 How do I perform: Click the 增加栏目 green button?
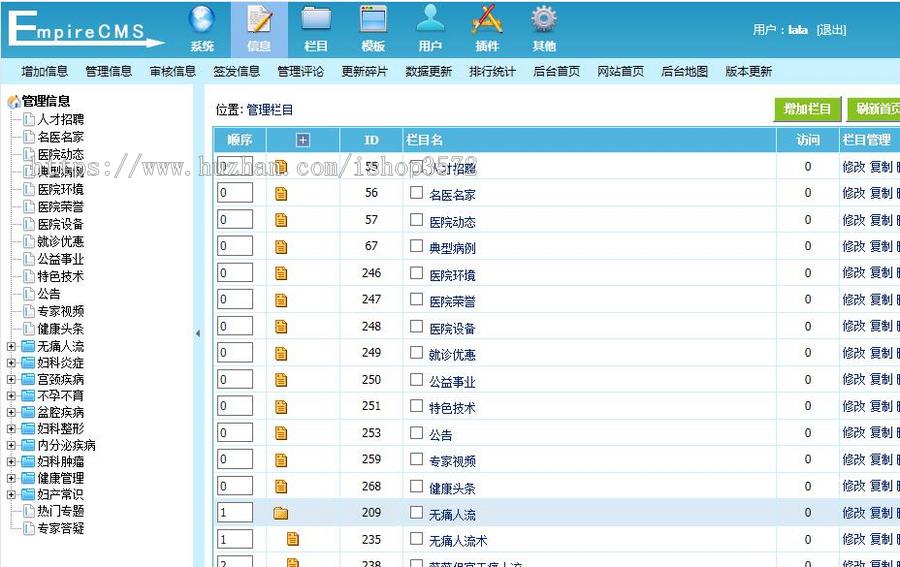(808, 109)
